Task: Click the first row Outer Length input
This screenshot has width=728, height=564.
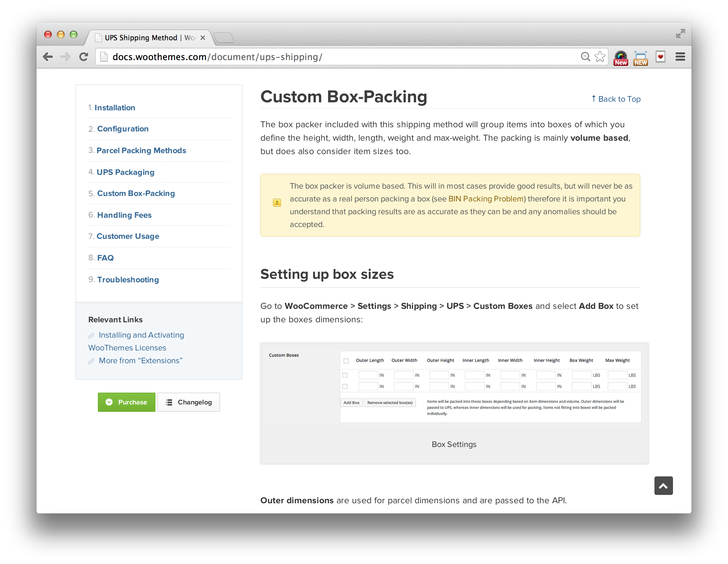Action: [x=368, y=375]
